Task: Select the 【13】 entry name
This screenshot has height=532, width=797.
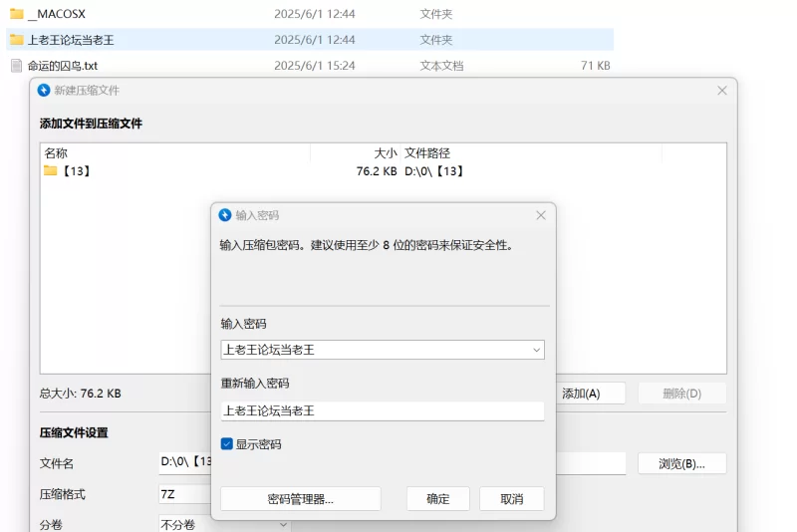Action: coord(76,170)
